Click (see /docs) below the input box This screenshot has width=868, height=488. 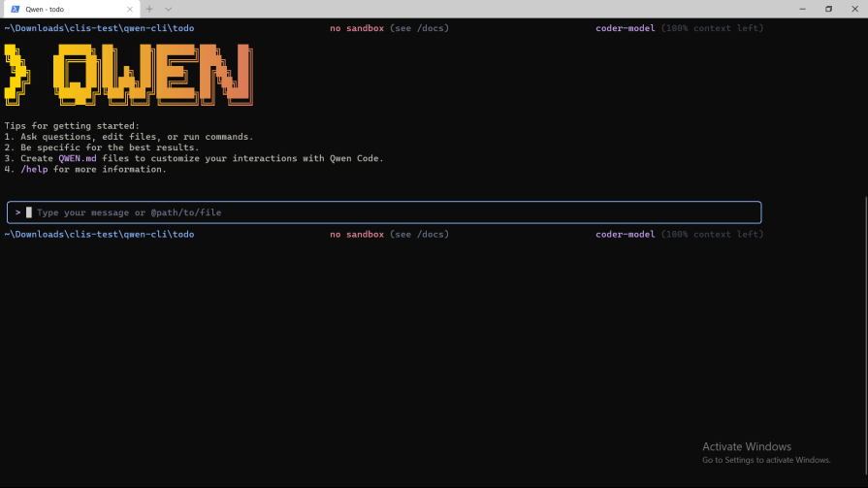coord(419,234)
